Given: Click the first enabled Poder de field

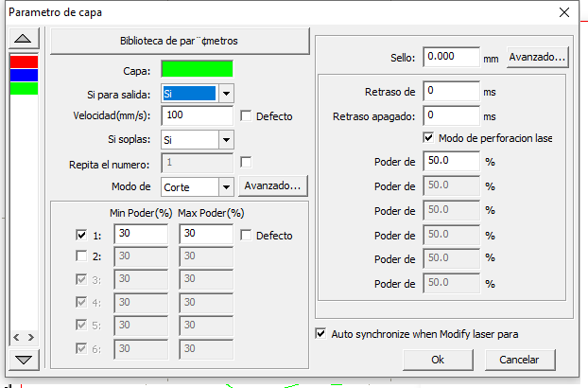Looking at the screenshot, I should pos(451,161).
